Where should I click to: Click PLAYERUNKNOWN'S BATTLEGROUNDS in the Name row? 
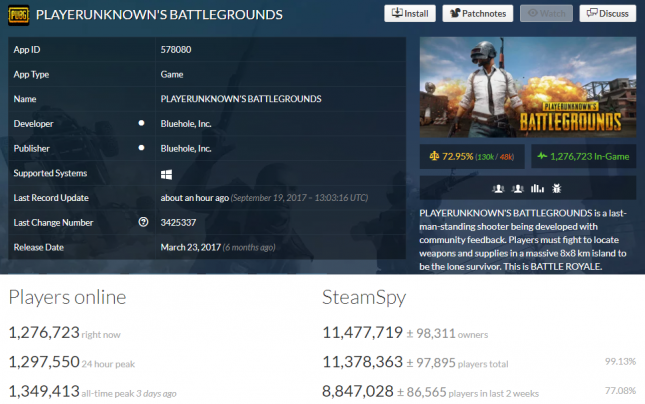241,99
